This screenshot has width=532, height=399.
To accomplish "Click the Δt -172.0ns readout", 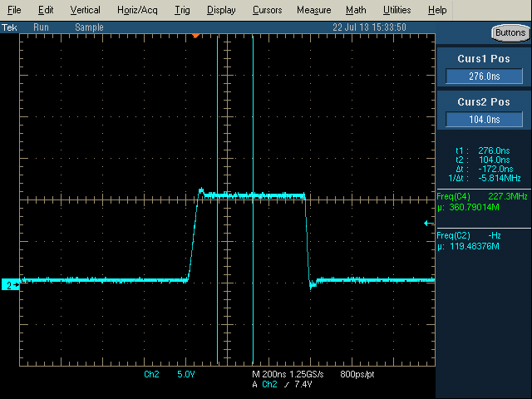I will click(x=485, y=169).
